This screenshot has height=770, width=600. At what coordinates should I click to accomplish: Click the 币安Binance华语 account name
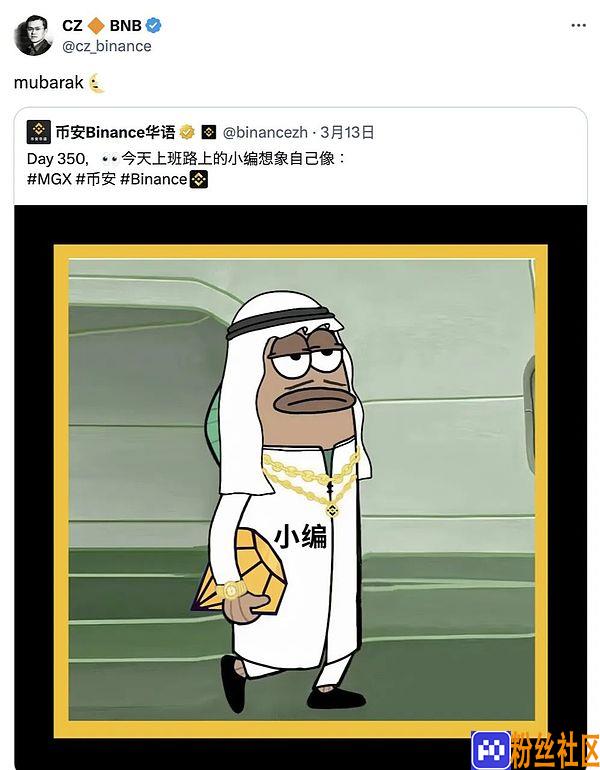[x=115, y=133]
